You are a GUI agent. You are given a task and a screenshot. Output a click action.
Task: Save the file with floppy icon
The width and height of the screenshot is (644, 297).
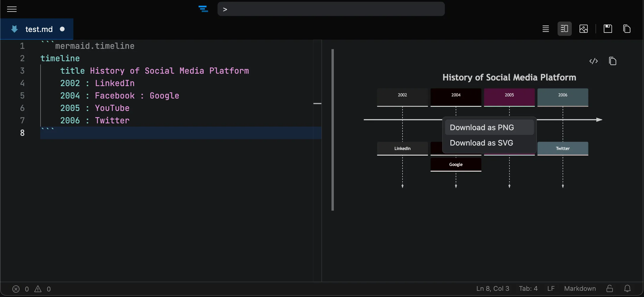click(608, 29)
